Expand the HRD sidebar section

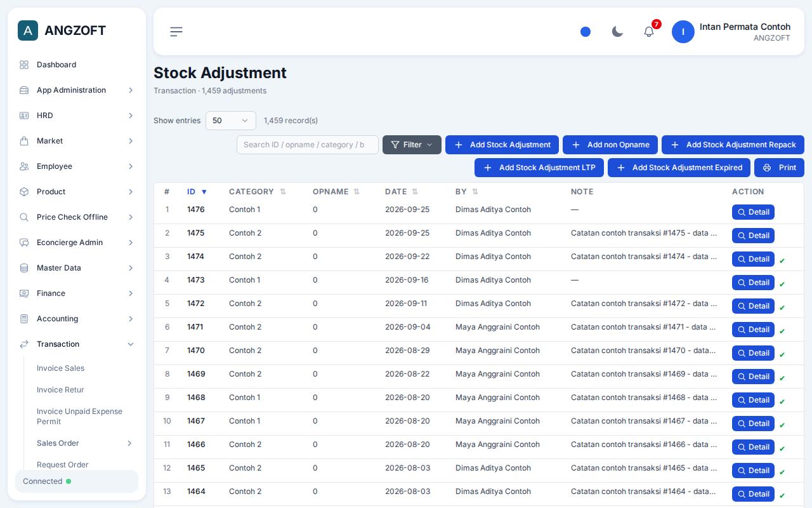tap(76, 116)
